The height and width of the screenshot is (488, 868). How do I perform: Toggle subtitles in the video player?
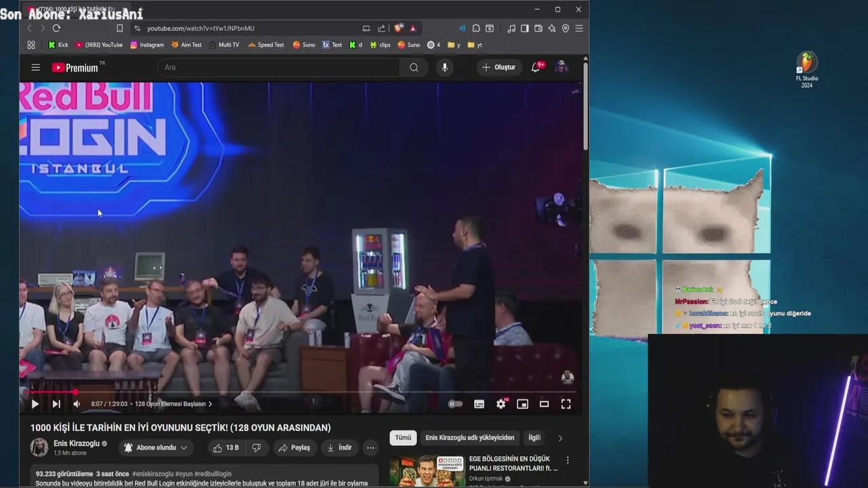tap(479, 404)
